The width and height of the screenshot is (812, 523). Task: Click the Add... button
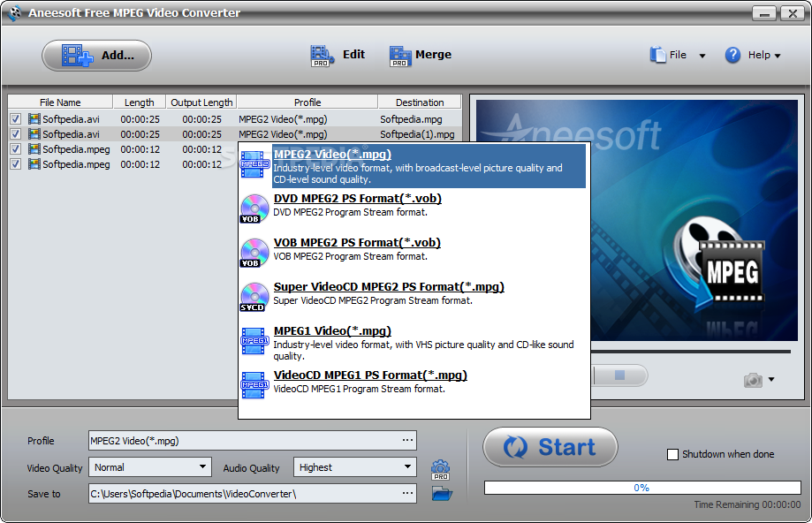(97, 56)
